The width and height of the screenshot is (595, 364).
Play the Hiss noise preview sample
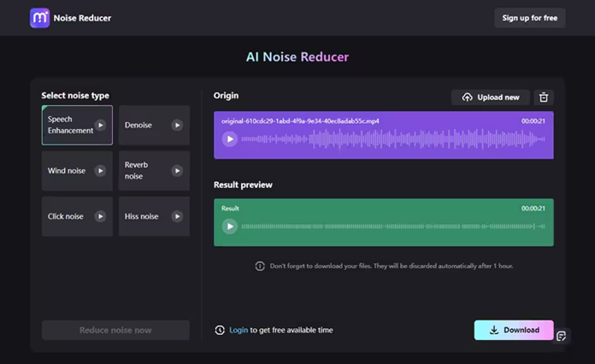[x=177, y=216]
